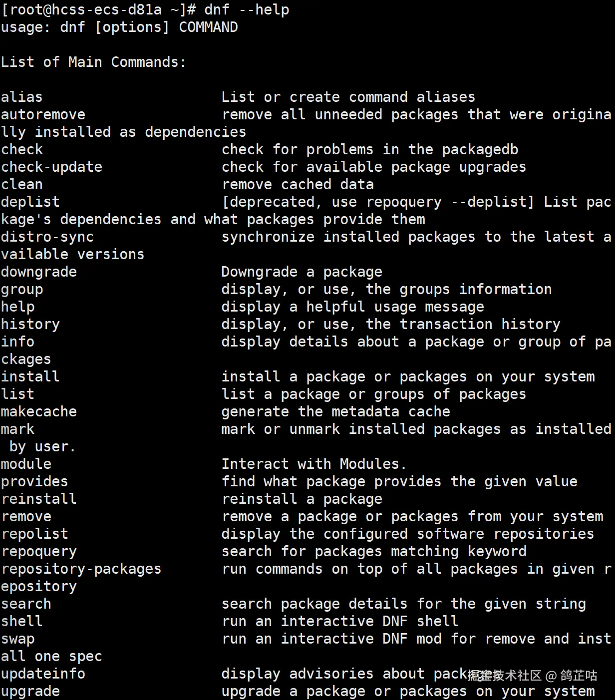Viewport: 615px width, 700px height.
Task: Click the 'run an interactive DNF shell' description
Action: pos(340,621)
